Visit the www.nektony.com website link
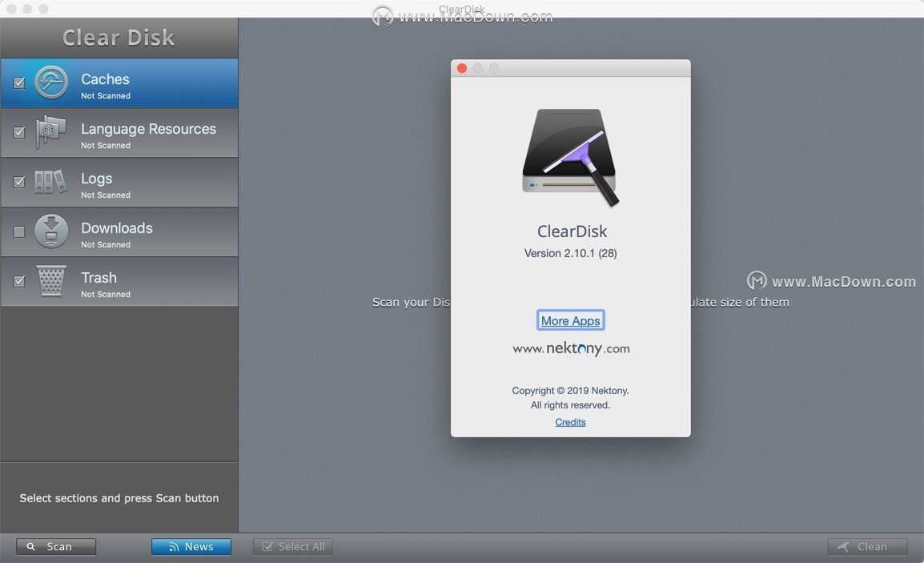Image resolution: width=924 pixels, height=563 pixels. (x=571, y=348)
